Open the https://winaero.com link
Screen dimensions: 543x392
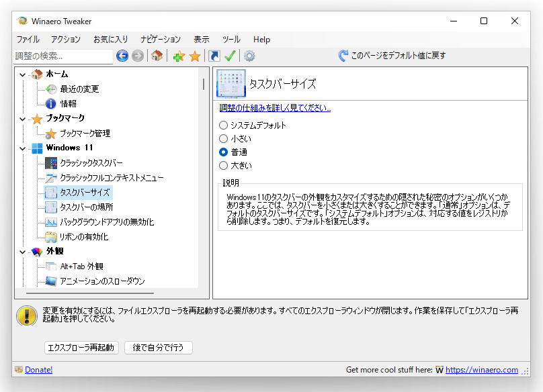pyautogui.click(x=482, y=370)
